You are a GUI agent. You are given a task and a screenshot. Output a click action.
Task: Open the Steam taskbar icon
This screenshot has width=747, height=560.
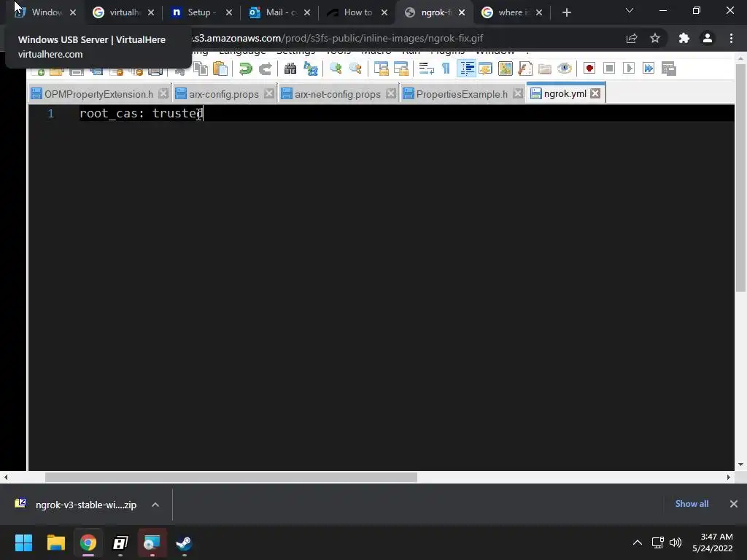point(184,542)
